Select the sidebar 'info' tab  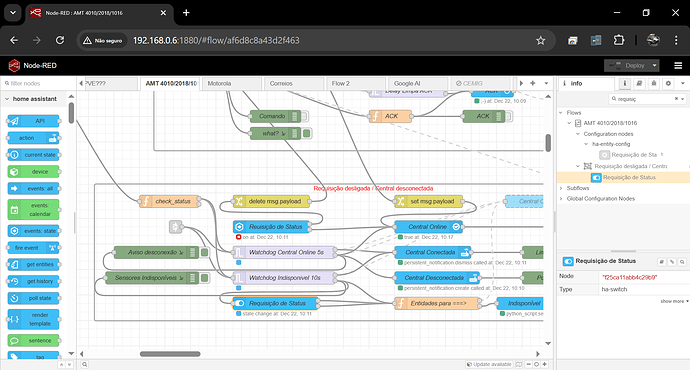587,84
